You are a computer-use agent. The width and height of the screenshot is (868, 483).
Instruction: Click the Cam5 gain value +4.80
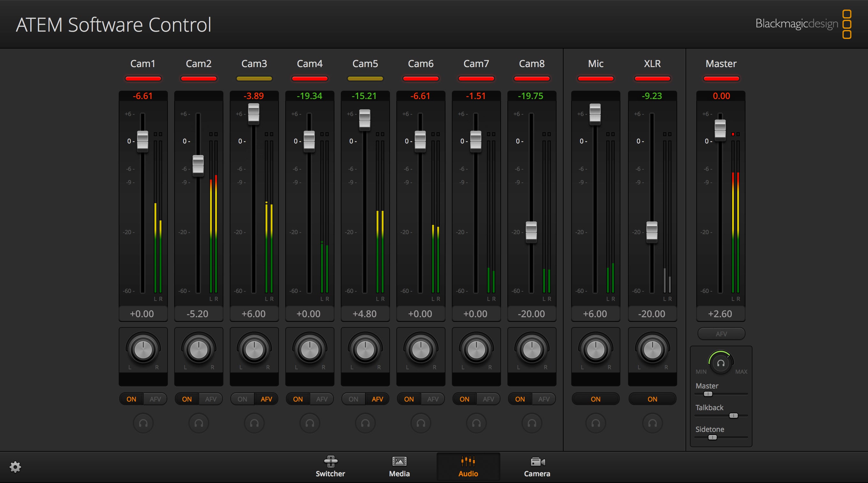pos(364,314)
